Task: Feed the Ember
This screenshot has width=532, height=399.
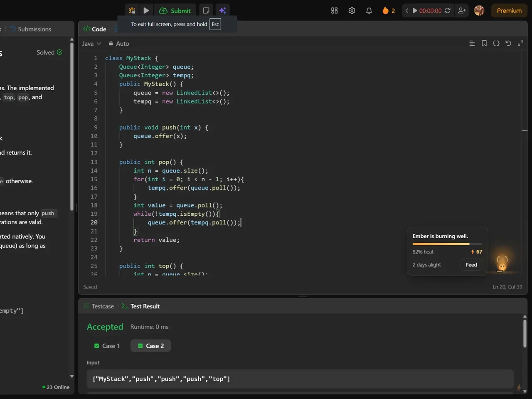Action: 471,265
